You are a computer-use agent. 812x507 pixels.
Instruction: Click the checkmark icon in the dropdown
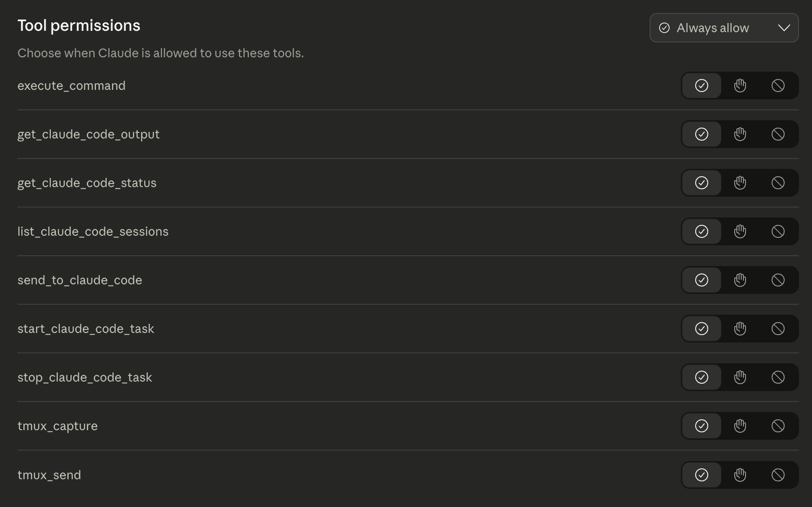[x=664, y=28]
